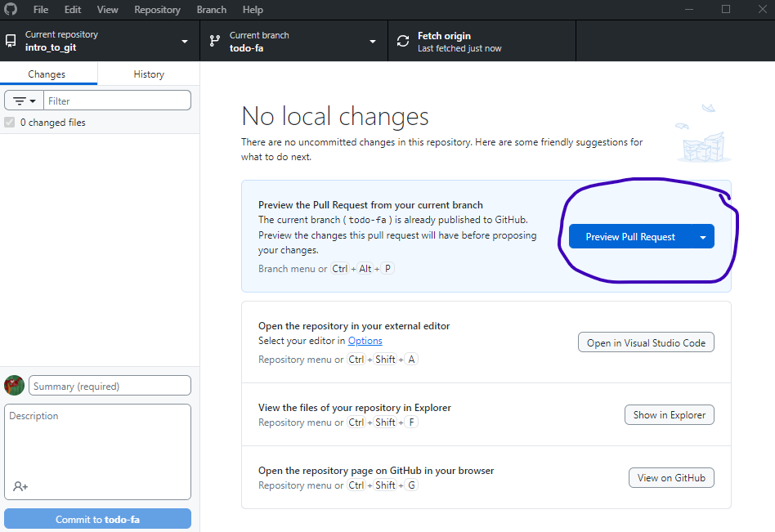Open the Preview Pull Request dropdown arrow
Viewport: 775px width, 532px height.
703,237
